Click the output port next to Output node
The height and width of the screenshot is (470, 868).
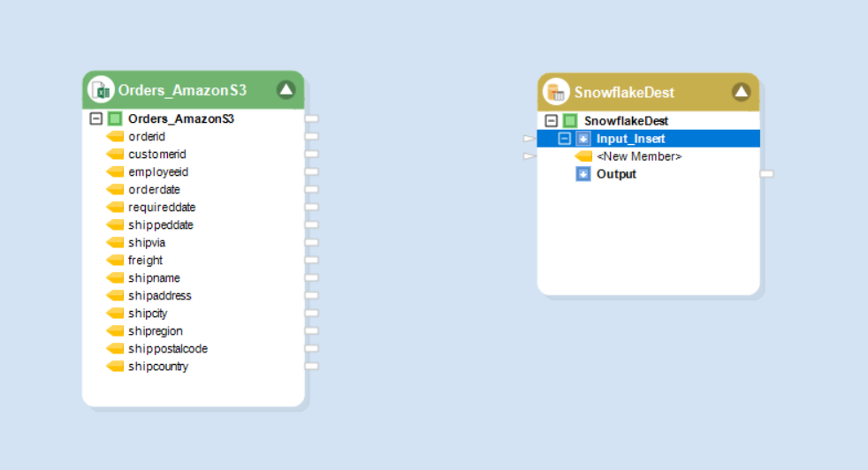(766, 174)
